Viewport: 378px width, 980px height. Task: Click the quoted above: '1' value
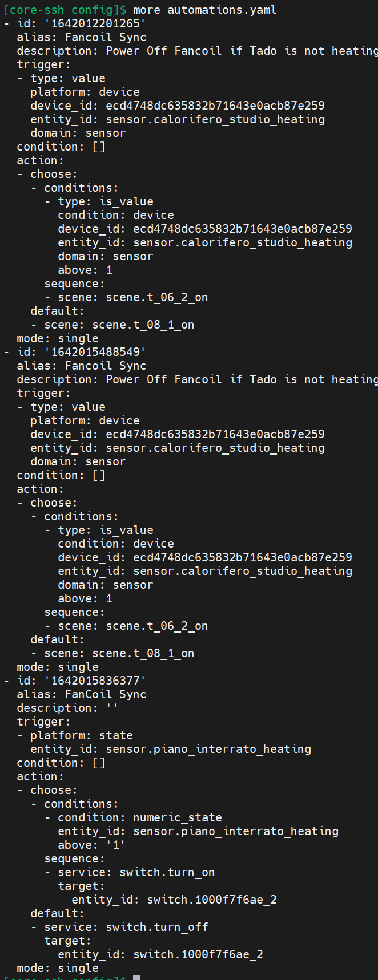(x=115, y=845)
